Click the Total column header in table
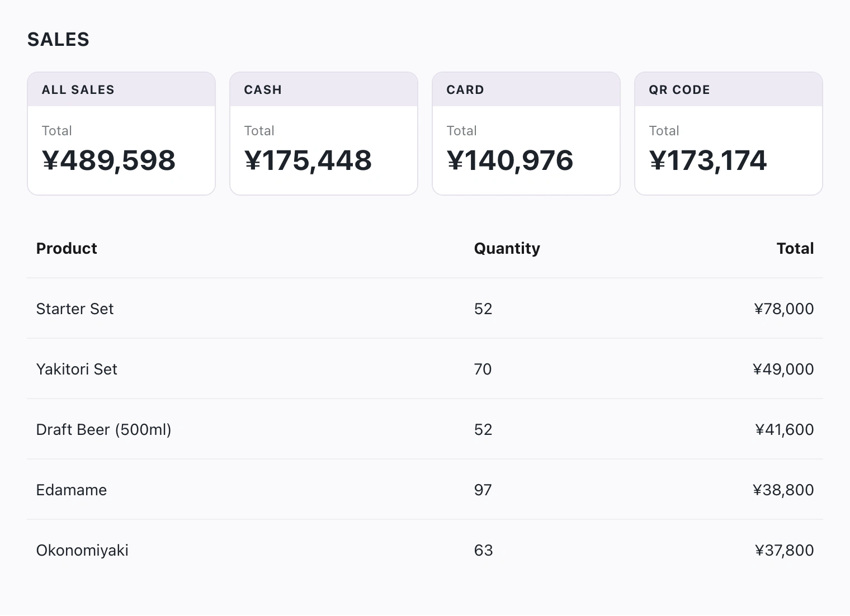850x616 pixels. (795, 248)
